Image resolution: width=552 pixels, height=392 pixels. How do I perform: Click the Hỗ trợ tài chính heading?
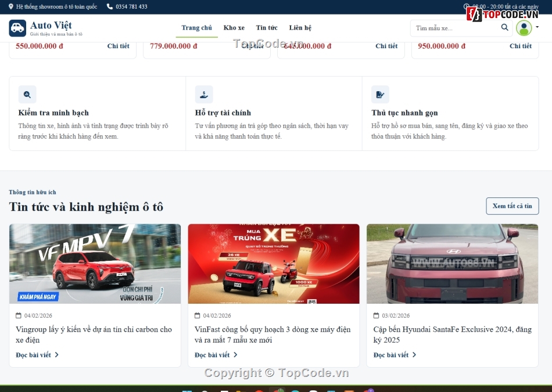(x=223, y=113)
